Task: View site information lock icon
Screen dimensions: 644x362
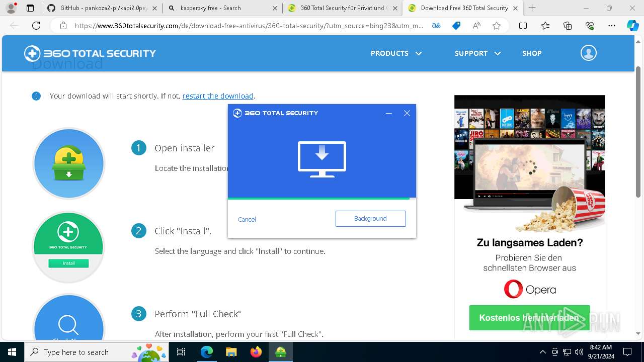Action: 63,26
